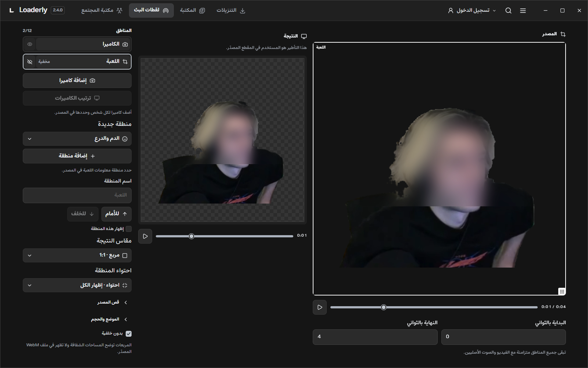Go to the المكتبة tab
Image resolution: width=588 pixels, height=368 pixels.
coord(192,11)
